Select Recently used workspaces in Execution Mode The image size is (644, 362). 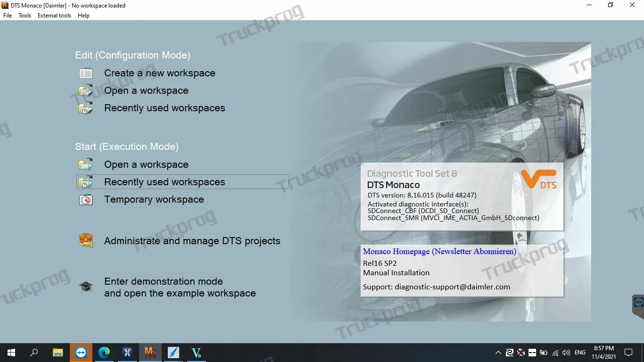click(x=165, y=182)
